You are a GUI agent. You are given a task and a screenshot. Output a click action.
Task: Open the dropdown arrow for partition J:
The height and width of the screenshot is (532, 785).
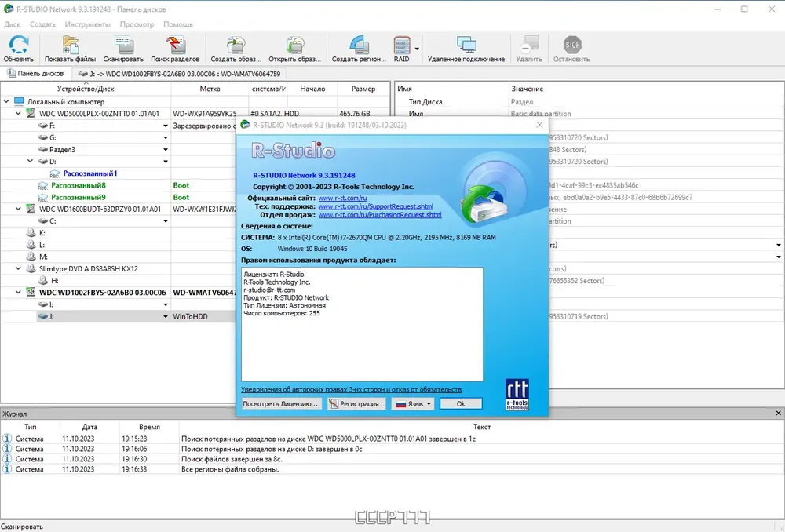point(165,317)
